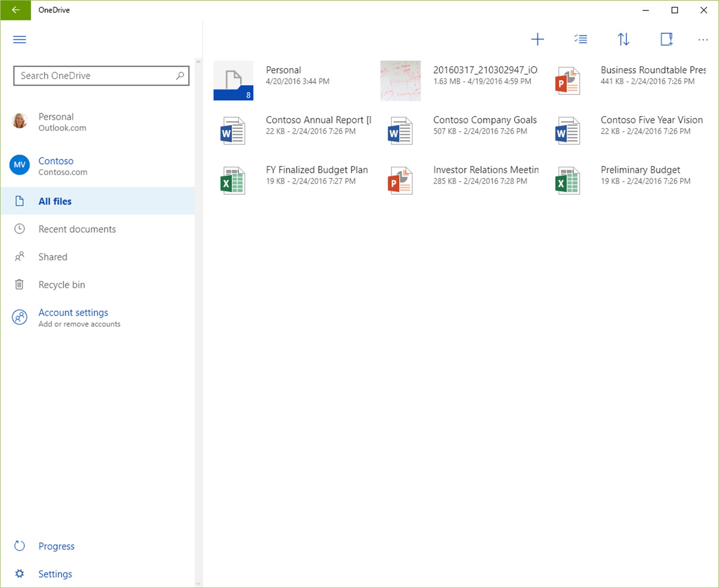Open the Add files menu with the plus icon
This screenshot has width=719, height=588.
[x=538, y=39]
